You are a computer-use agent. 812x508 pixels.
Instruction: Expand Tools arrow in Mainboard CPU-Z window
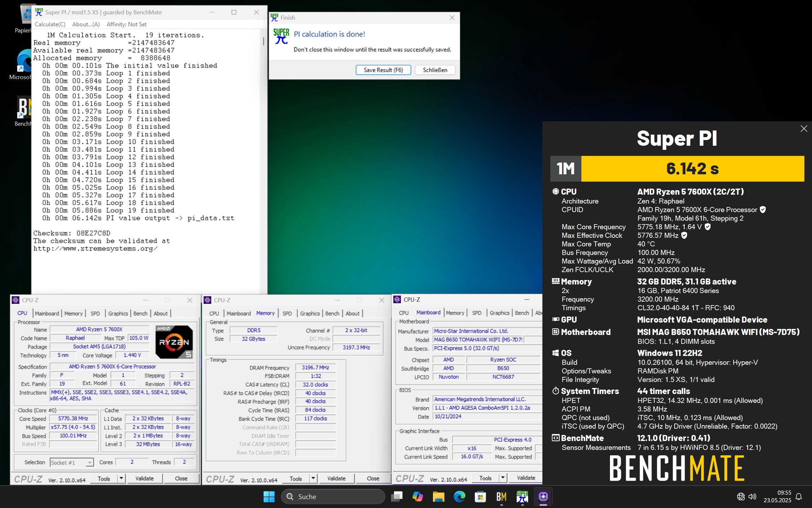(x=503, y=478)
